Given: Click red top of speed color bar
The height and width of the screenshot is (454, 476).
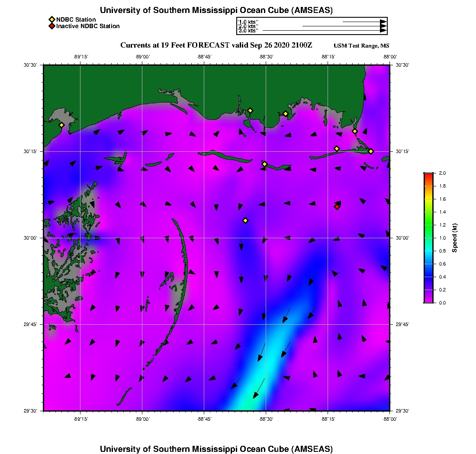Looking at the screenshot, I should click(x=428, y=175).
